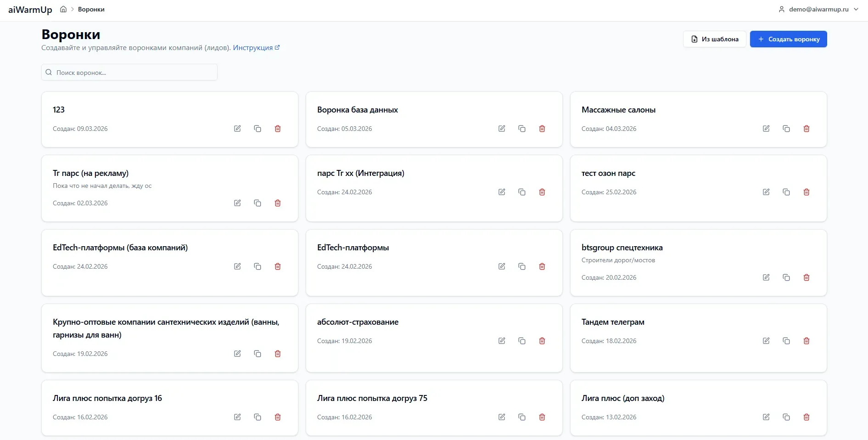The image size is (868, 440).
Task: Duplicate the Воронка база данных funnel
Action: pyautogui.click(x=522, y=129)
